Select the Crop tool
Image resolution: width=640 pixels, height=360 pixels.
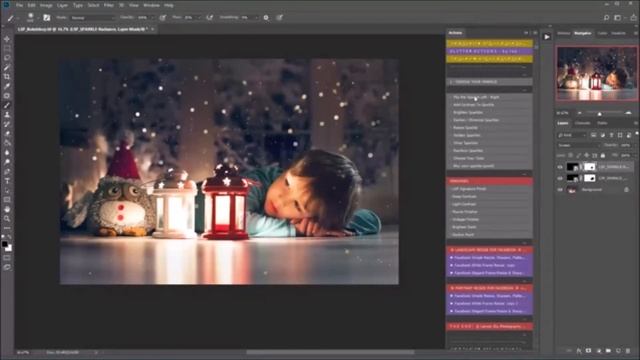coord(7,77)
